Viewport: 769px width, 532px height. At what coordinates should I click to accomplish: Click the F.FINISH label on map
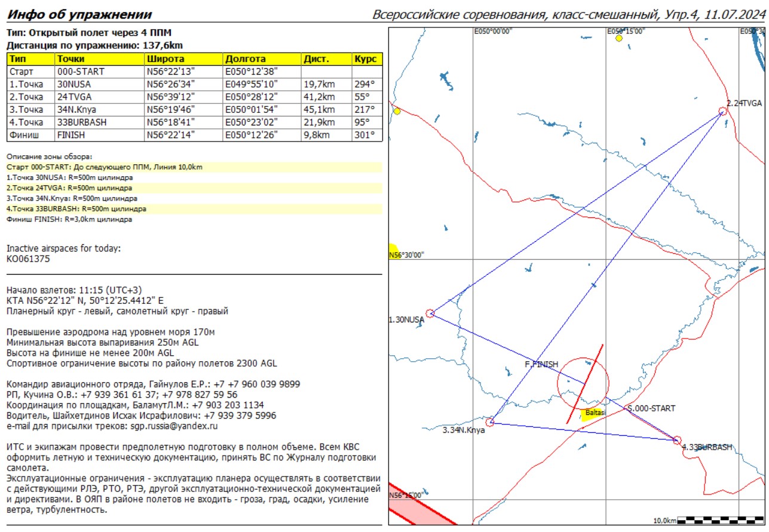coord(541,364)
